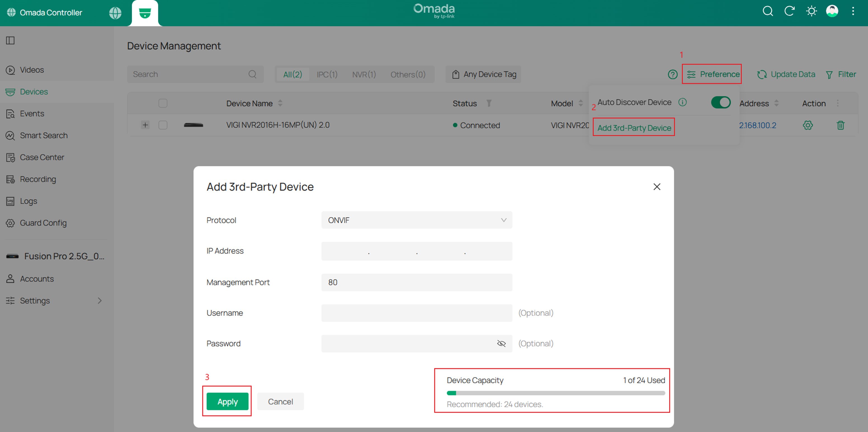Open Logs in the sidebar
Screen dimensions: 868x432
(x=56, y=201)
